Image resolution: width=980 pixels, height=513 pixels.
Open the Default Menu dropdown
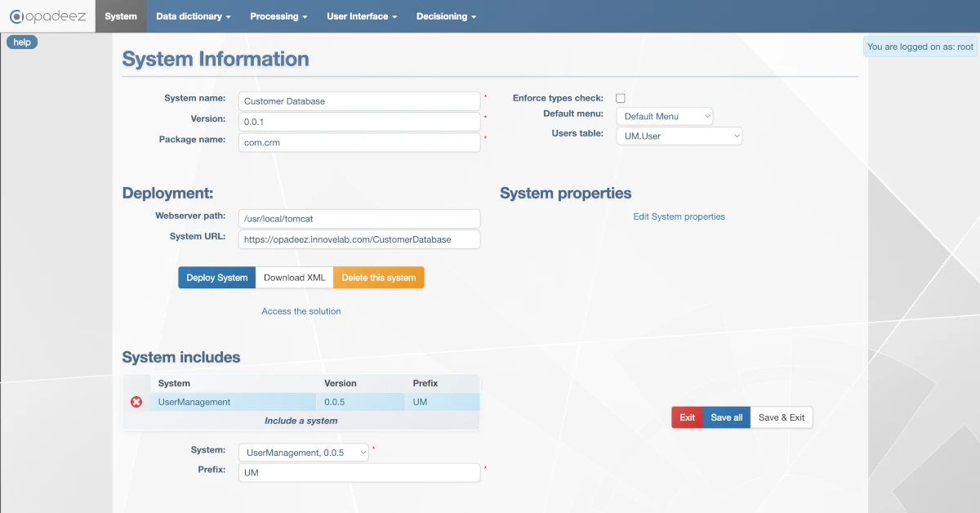(x=664, y=115)
